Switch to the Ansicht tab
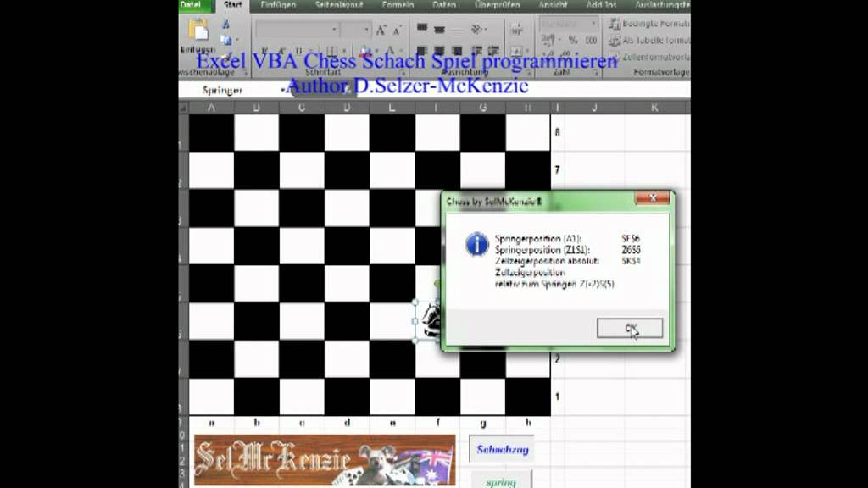Image resolution: width=868 pixels, height=488 pixels. point(553,5)
